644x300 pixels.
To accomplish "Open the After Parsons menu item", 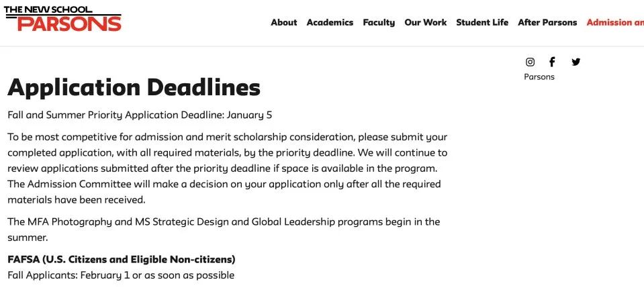I will coord(547,22).
